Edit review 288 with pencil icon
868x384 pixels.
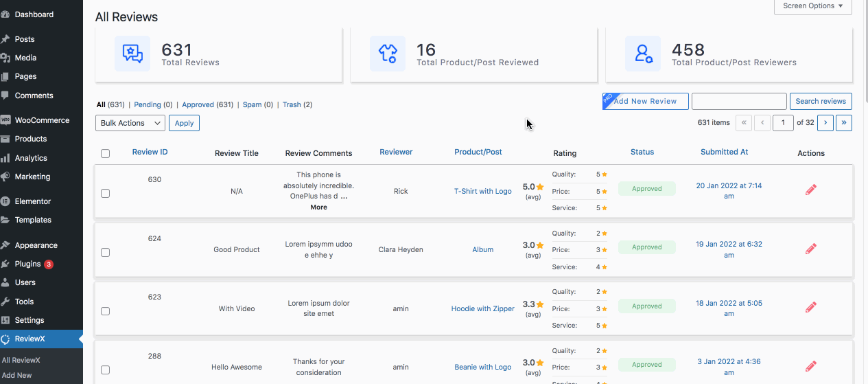(x=811, y=366)
